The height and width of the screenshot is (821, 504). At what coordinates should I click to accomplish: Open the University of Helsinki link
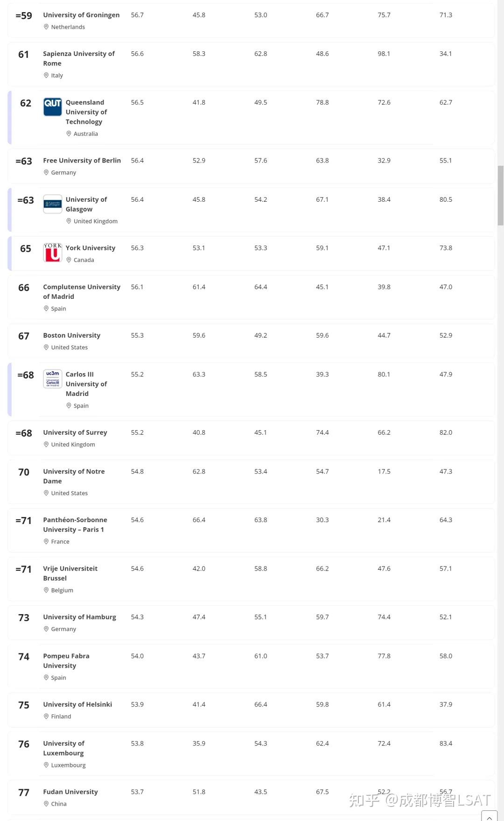point(77,704)
